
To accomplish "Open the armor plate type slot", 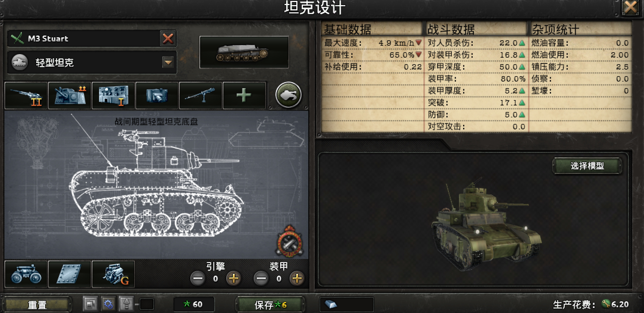I will click(70, 274).
